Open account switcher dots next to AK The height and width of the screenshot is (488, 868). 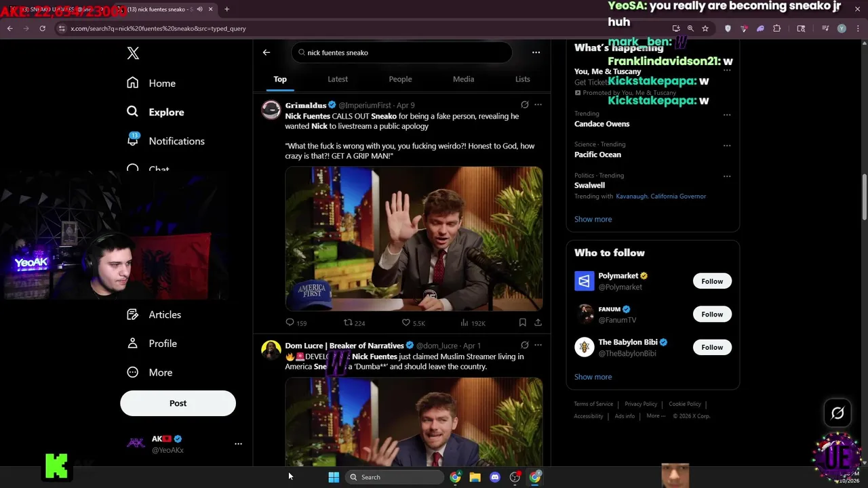coord(238,444)
